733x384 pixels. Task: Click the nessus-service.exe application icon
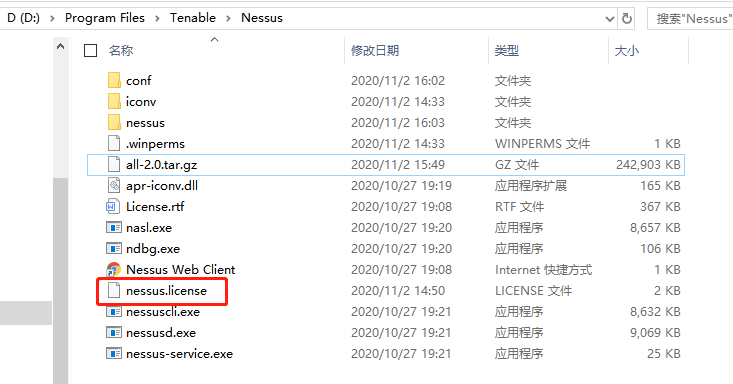[x=114, y=354]
